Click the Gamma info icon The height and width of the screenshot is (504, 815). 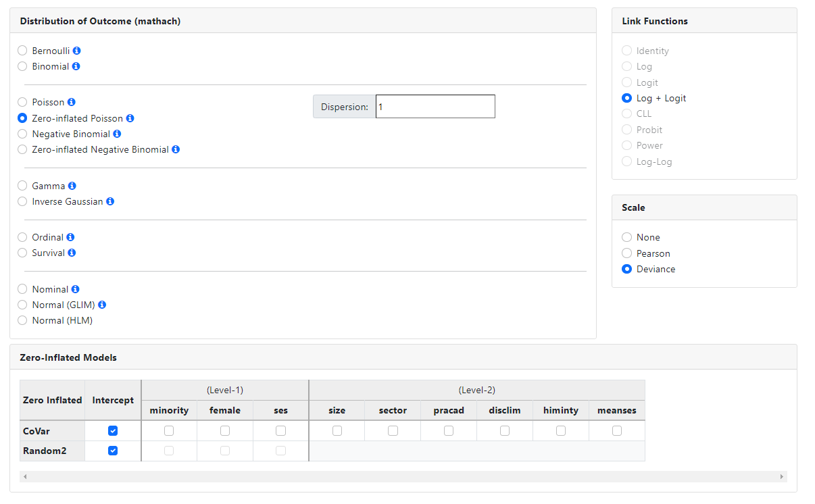pos(72,186)
